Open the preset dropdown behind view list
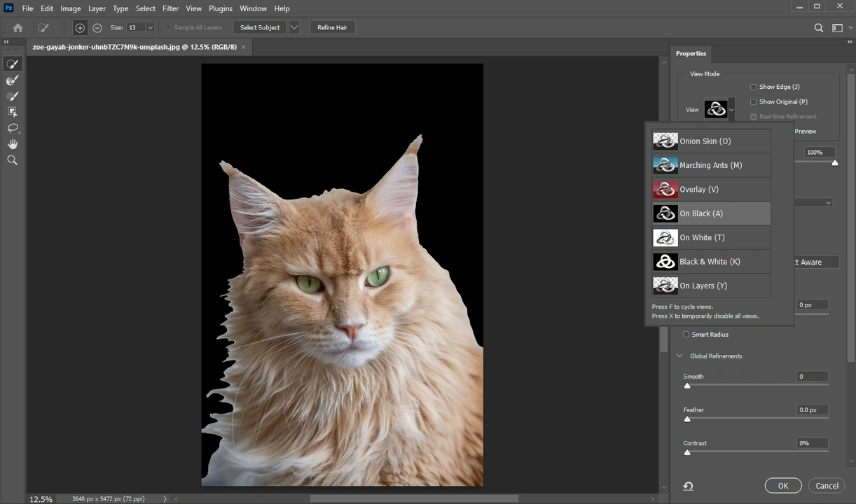 [x=828, y=202]
